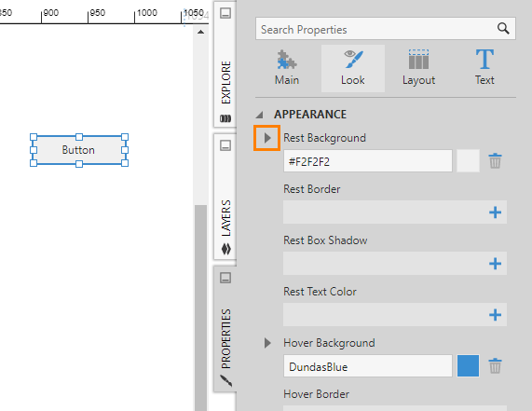Toggle the Layers panel dock button

225,145
